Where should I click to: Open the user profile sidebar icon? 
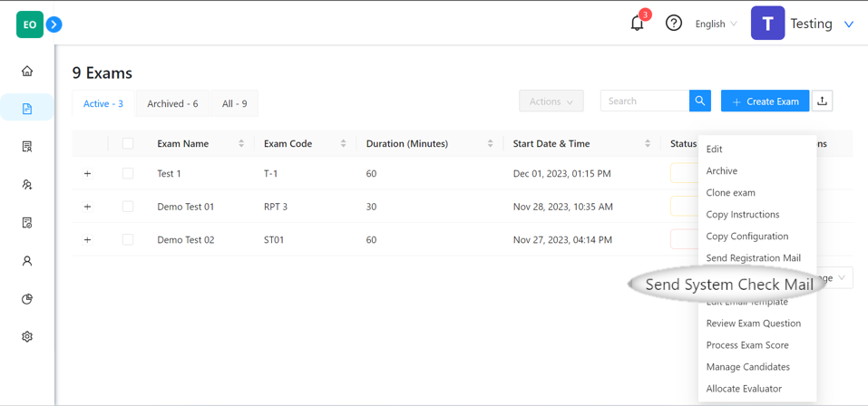tap(27, 261)
